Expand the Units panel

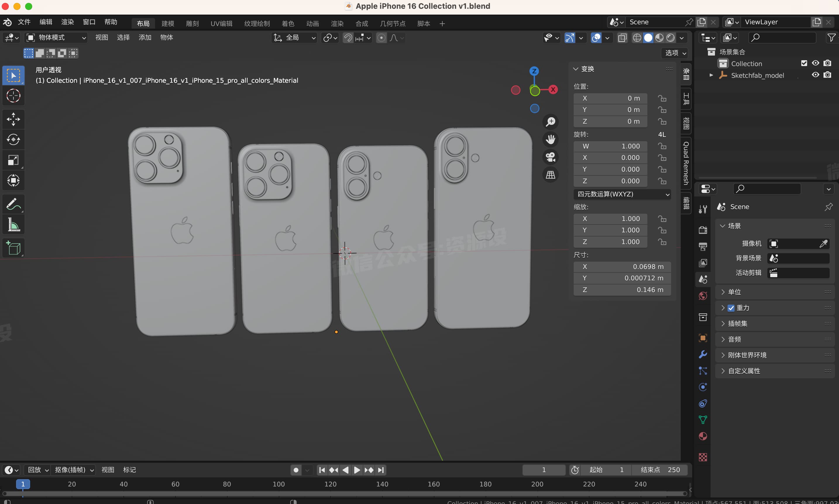[x=775, y=292]
